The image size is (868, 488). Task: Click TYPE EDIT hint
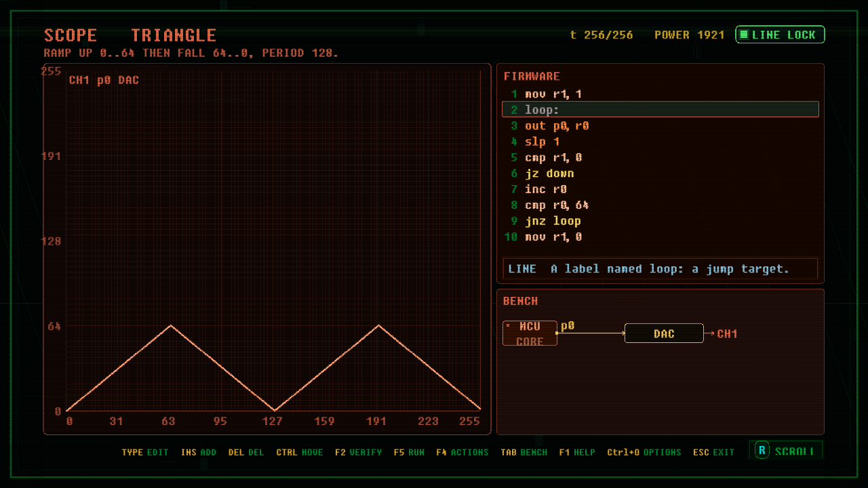point(145,452)
